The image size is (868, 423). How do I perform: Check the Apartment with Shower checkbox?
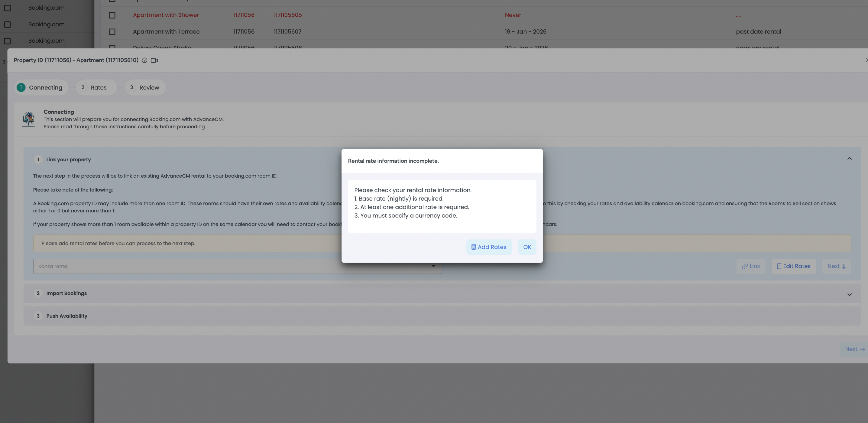112,15
